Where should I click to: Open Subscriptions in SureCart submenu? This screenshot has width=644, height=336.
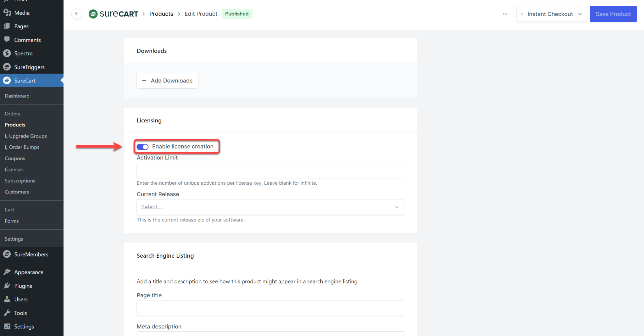pos(20,181)
